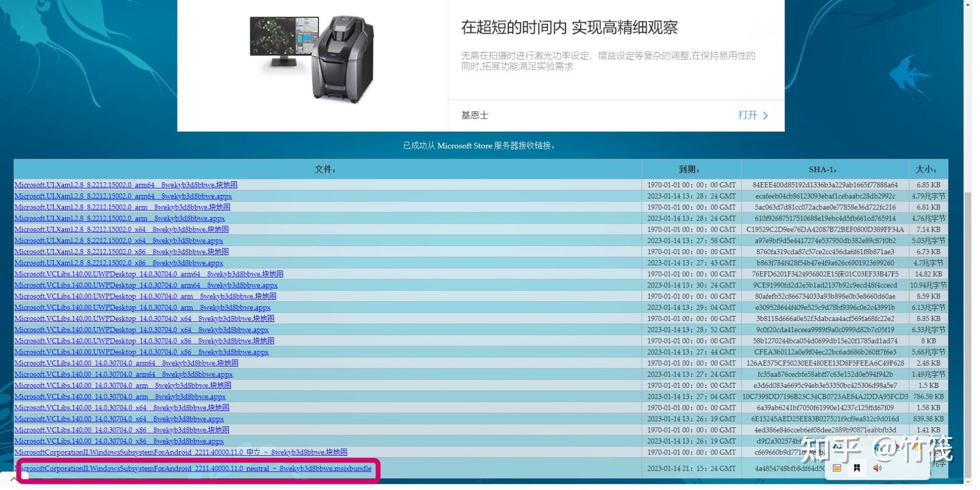Click the orange speaker icon in the floating toolbar
Screen dimensions: 980x490
[877, 468]
